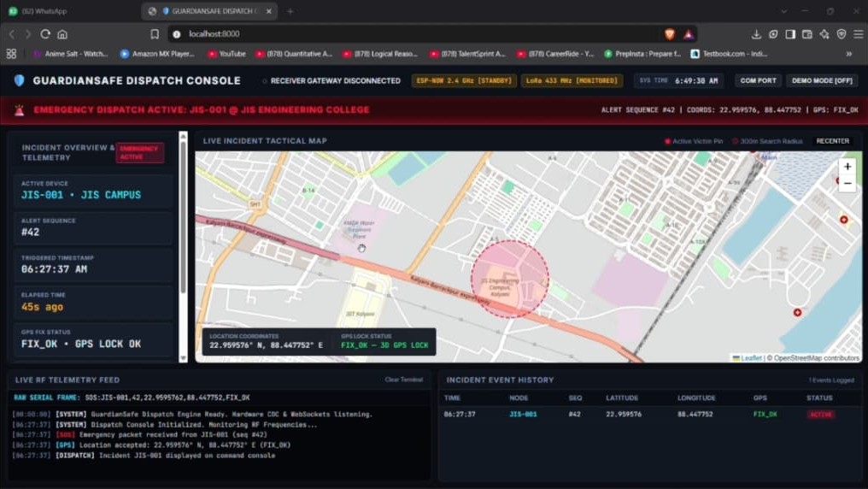Open the Testbook.com bookmark
This screenshot has width=868, height=489.
[x=729, y=54]
